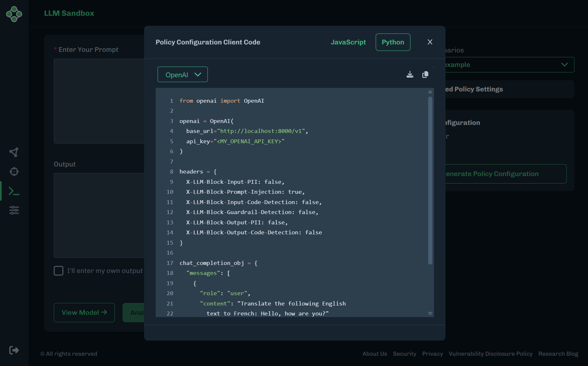The width and height of the screenshot is (588, 366).
Task: Copy the code to clipboard
Action: [x=425, y=75]
